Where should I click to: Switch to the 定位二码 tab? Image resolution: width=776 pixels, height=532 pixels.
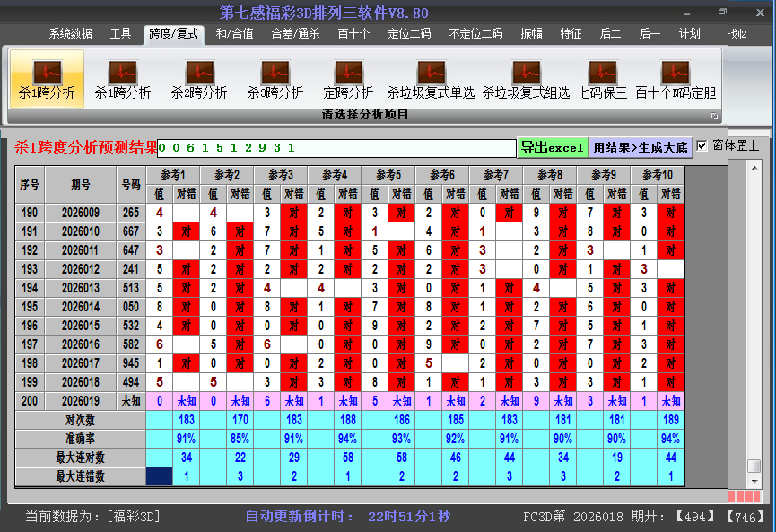409,34
